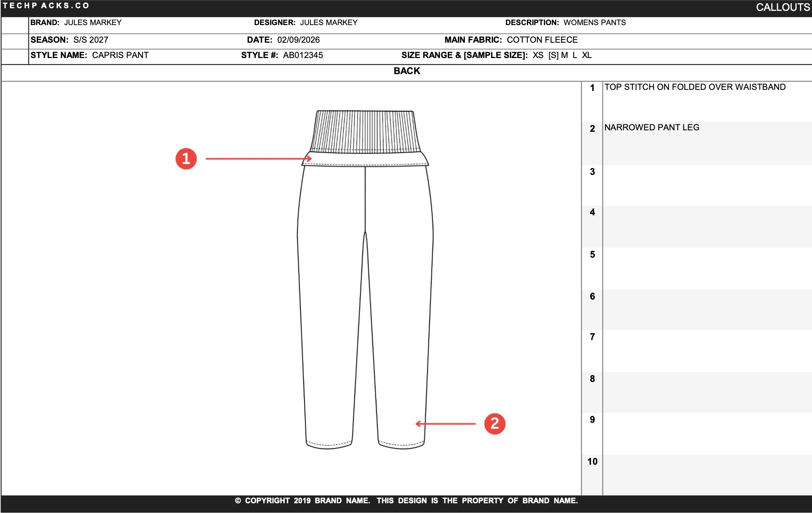Click the BACK view heading
This screenshot has height=513, width=812.
[407, 71]
